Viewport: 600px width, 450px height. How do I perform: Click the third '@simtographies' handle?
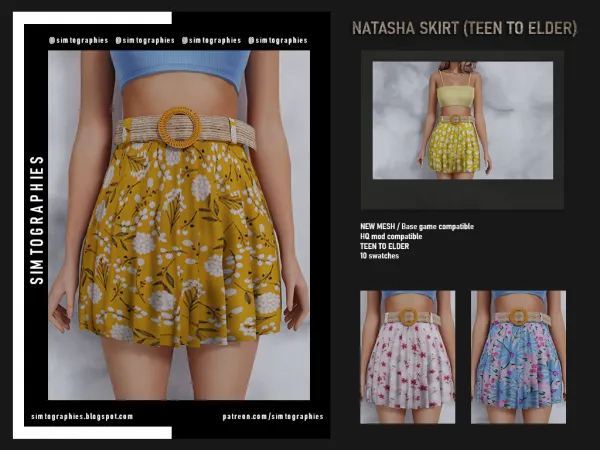(211, 40)
